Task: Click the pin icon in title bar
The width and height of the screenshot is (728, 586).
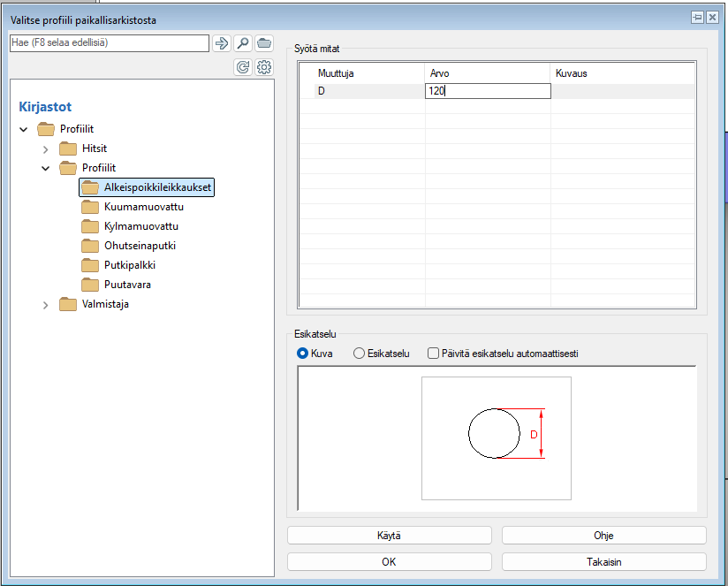Action: [x=697, y=17]
